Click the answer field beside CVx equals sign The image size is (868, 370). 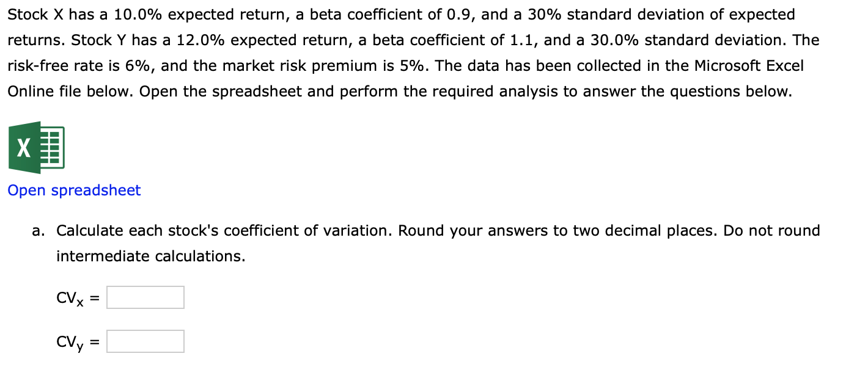pyautogui.click(x=145, y=297)
